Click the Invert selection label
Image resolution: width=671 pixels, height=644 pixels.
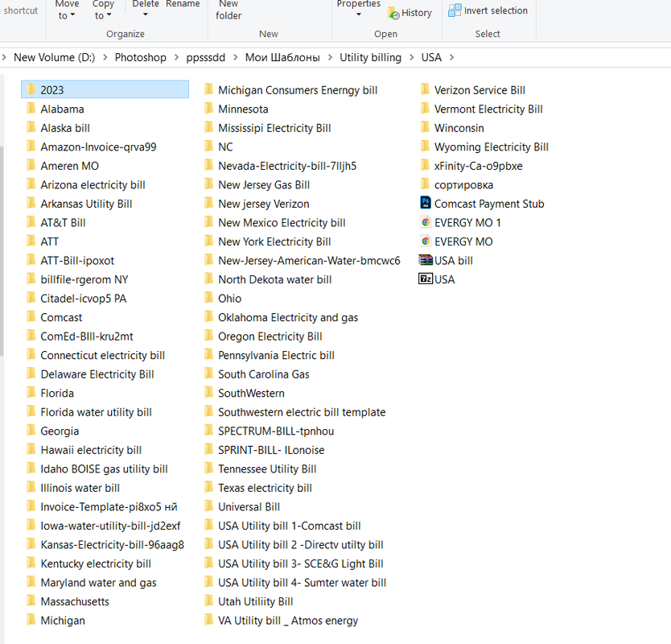point(496,10)
